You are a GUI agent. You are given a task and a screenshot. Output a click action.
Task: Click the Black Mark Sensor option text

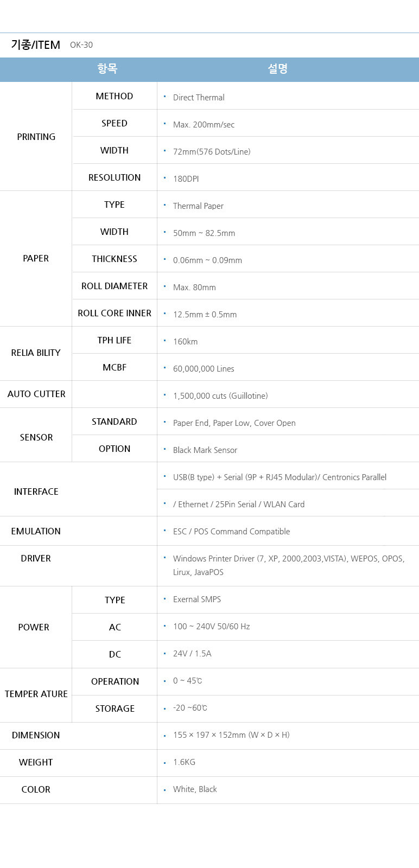pyautogui.click(x=205, y=450)
